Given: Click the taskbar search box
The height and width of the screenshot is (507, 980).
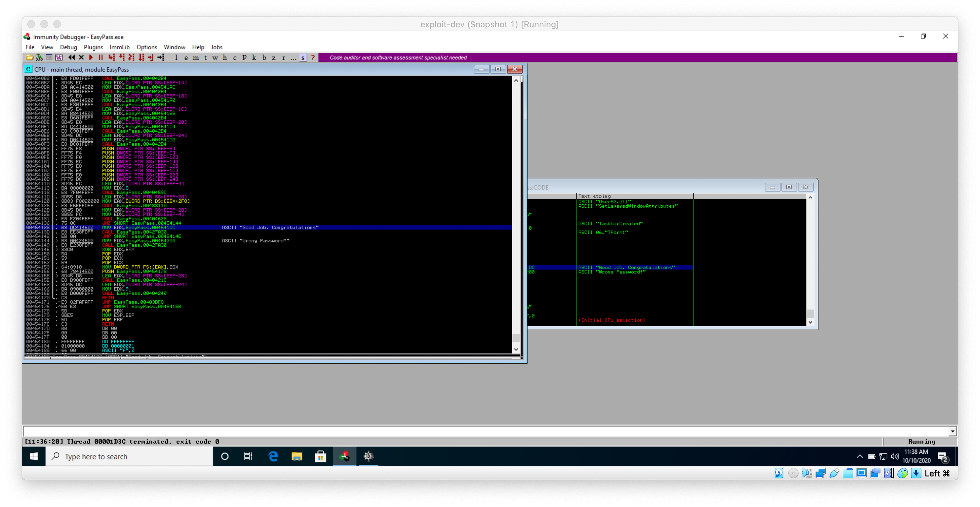Looking at the screenshot, I should [x=129, y=456].
